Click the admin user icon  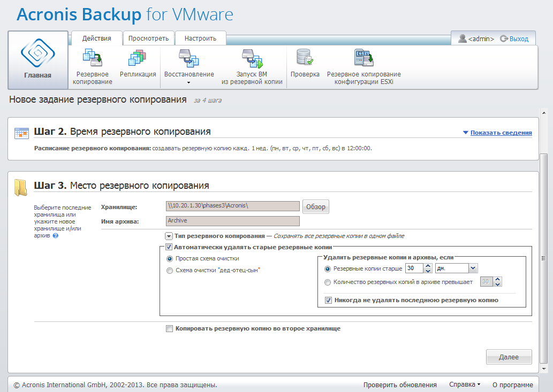pyautogui.click(x=462, y=38)
